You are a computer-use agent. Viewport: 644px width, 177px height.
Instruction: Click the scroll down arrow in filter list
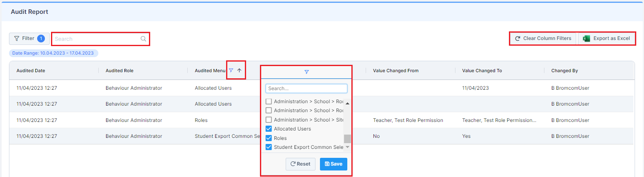click(x=347, y=147)
